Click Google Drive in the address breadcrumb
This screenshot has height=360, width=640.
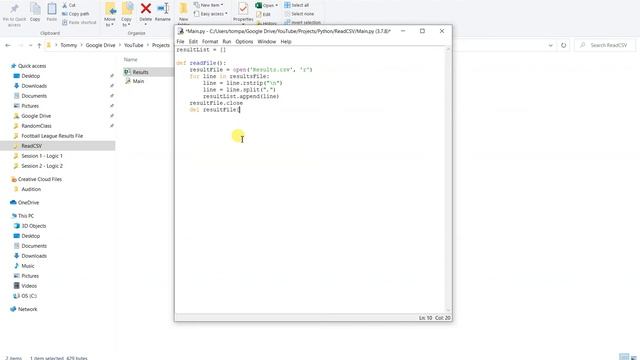(x=100, y=45)
